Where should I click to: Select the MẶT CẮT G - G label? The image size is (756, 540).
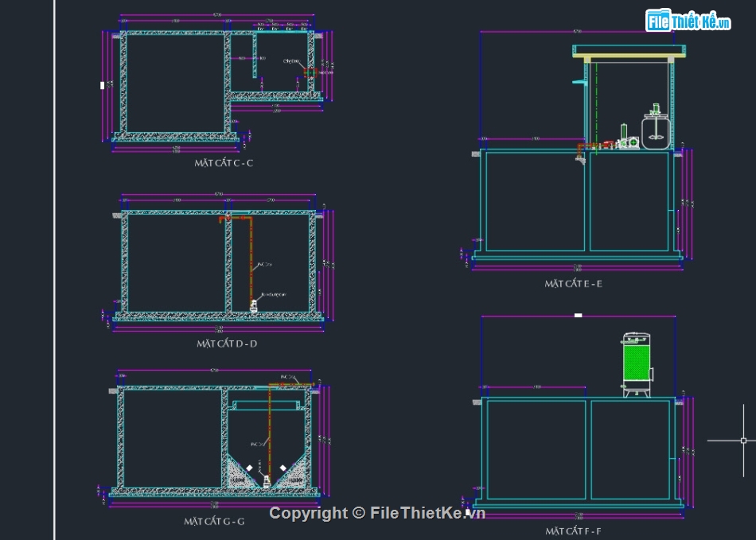214,522
